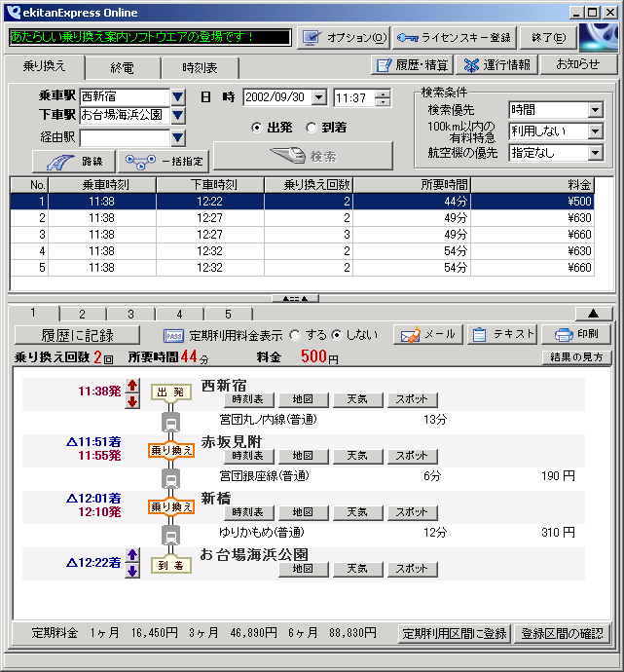Click the 履歴に記録 button
This screenshot has width=624, height=672.
click(77, 335)
